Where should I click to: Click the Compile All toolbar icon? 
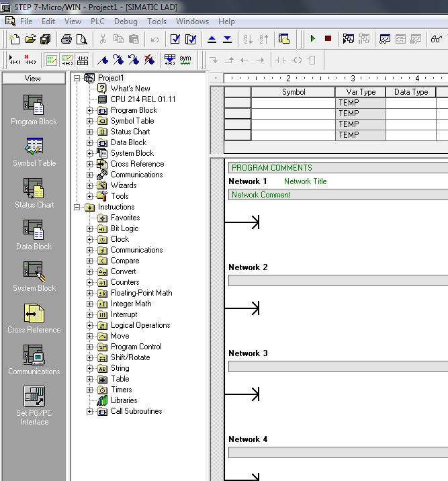point(191,39)
